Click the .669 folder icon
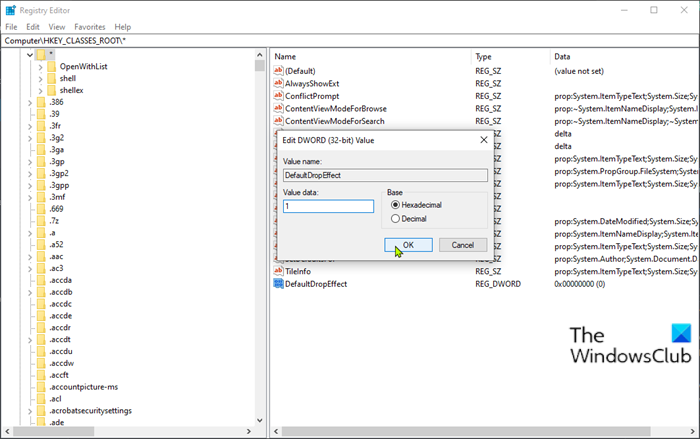This screenshot has width=700, height=439. click(x=41, y=209)
